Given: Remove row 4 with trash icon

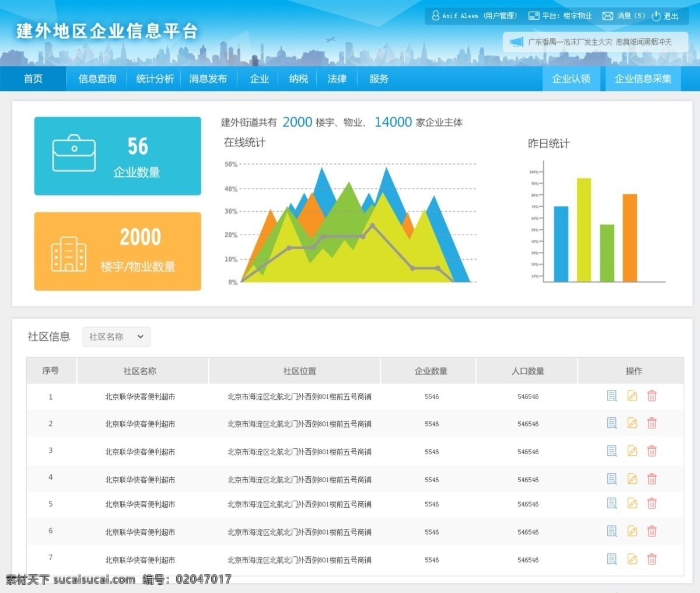Looking at the screenshot, I should click(652, 479).
